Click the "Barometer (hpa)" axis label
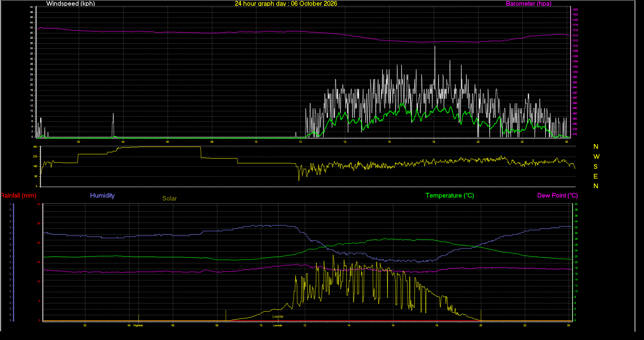The height and width of the screenshot is (340, 644). [x=528, y=4]
